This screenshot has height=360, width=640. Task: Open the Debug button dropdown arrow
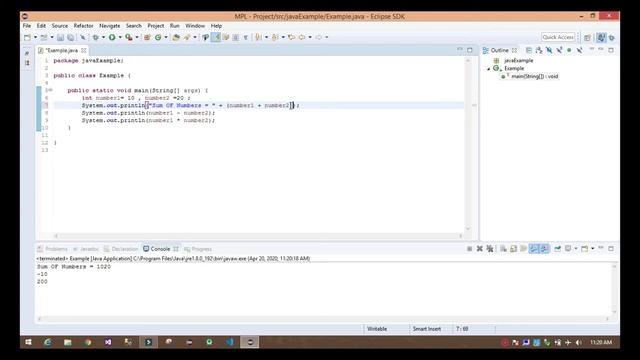pos(103,37)
